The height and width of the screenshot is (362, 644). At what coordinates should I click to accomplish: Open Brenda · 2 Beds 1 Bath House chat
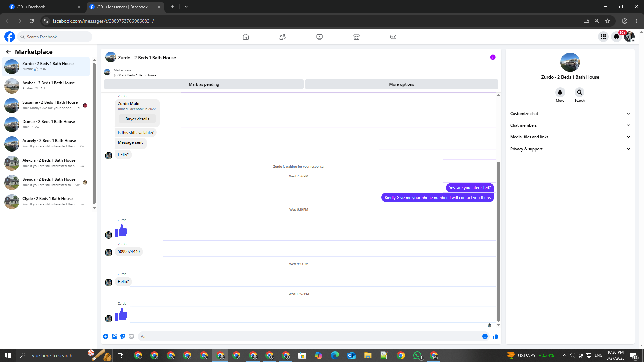coord(46,182)
